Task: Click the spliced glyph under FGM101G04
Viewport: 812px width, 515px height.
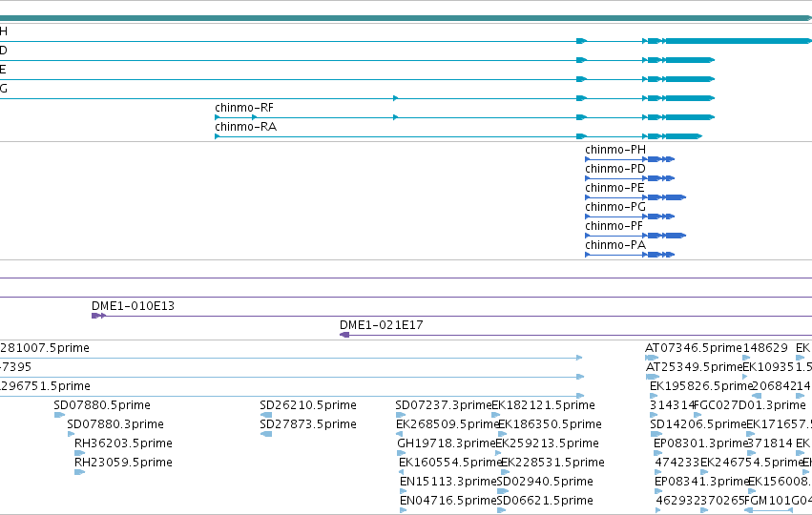Action: (x=768, y=510)
